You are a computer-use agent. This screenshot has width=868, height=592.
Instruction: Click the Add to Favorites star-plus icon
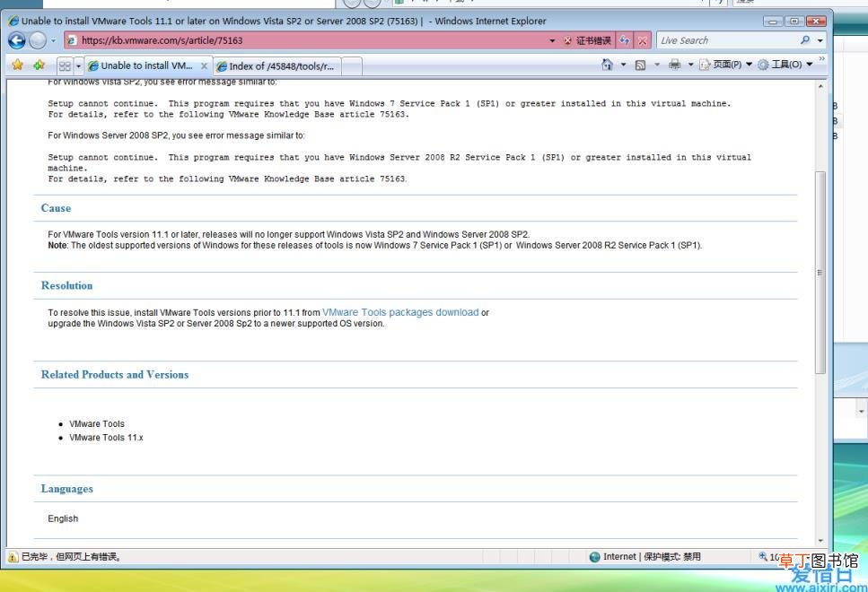(x=39, y=65)
